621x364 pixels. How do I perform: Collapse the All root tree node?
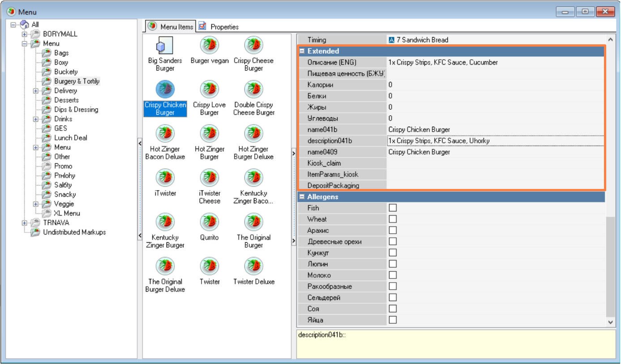click(13, 25)
